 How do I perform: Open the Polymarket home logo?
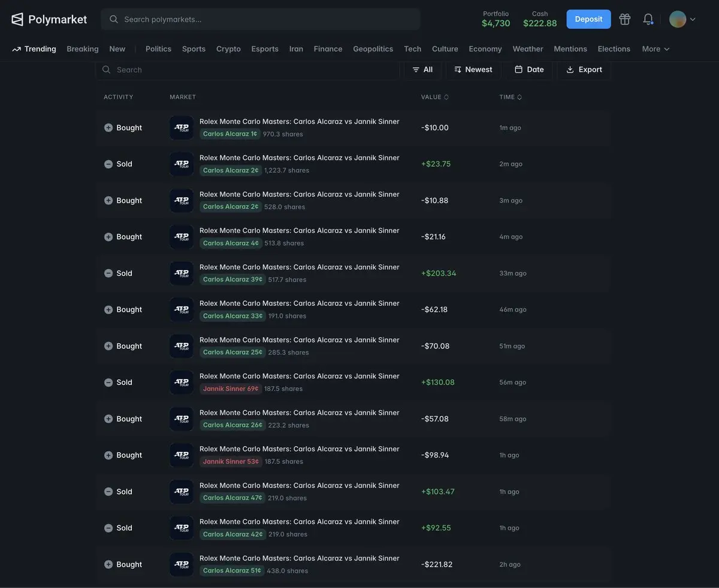(49, 19)
